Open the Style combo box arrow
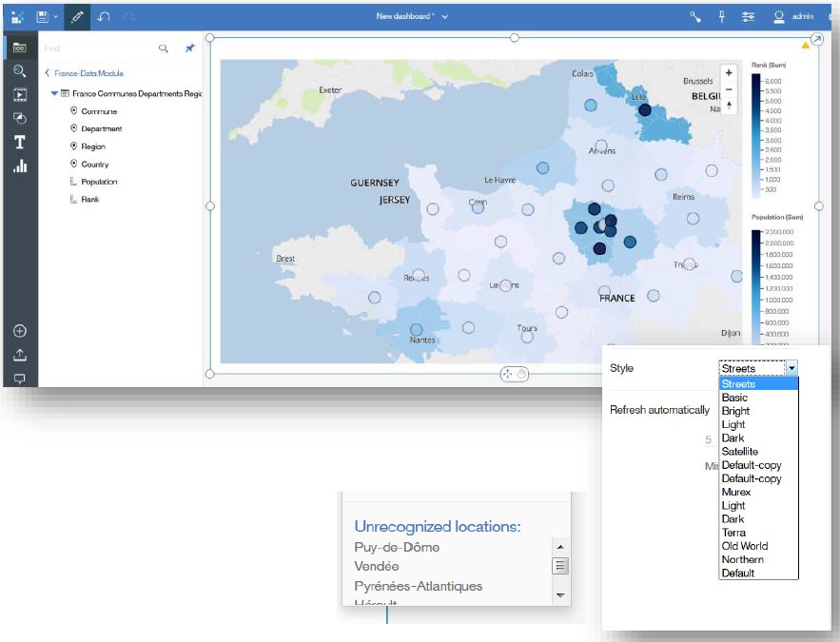The height and width of the screenshot is (642, 840). [x=791, y=368]
